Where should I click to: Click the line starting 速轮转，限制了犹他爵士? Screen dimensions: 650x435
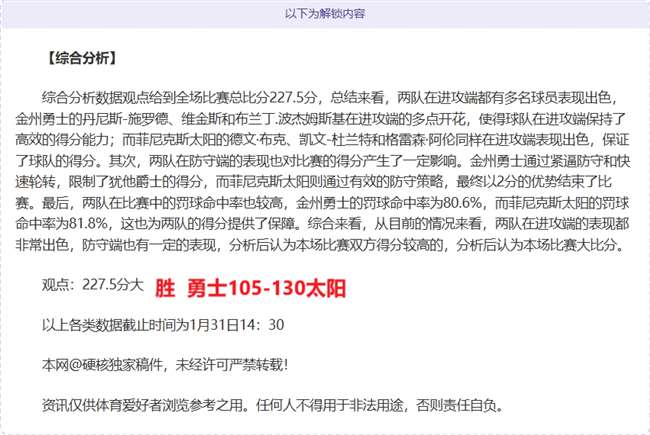click(313, 182)
